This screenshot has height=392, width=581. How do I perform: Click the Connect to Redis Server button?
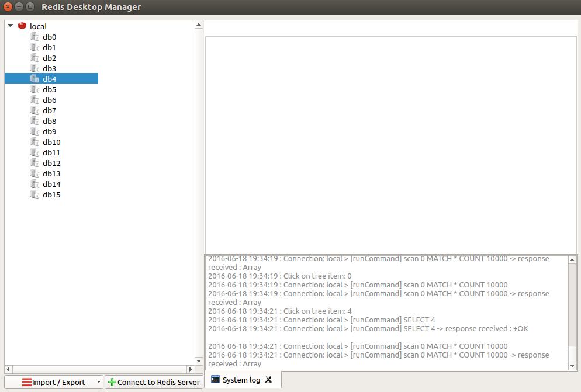click(154, 382)
